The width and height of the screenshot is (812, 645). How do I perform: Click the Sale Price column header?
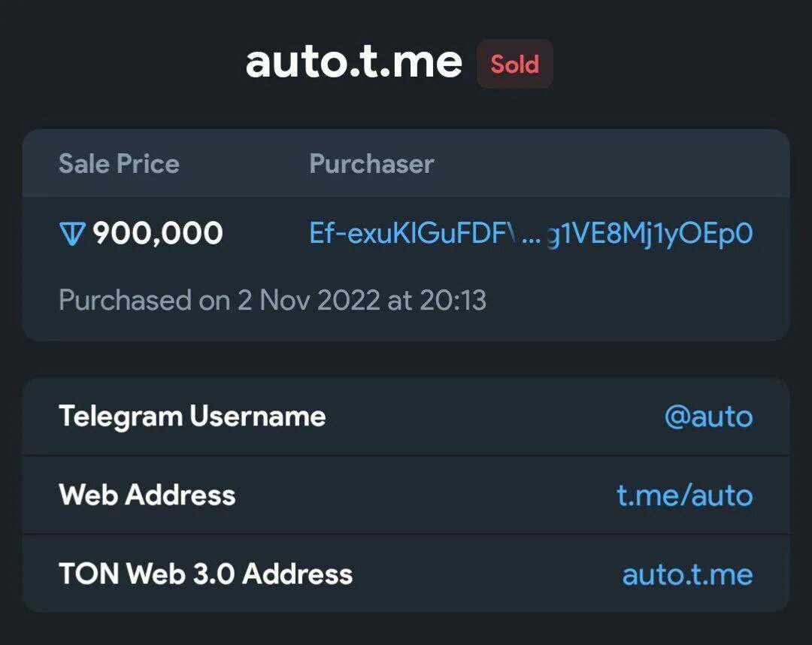[x=119, y=164]
